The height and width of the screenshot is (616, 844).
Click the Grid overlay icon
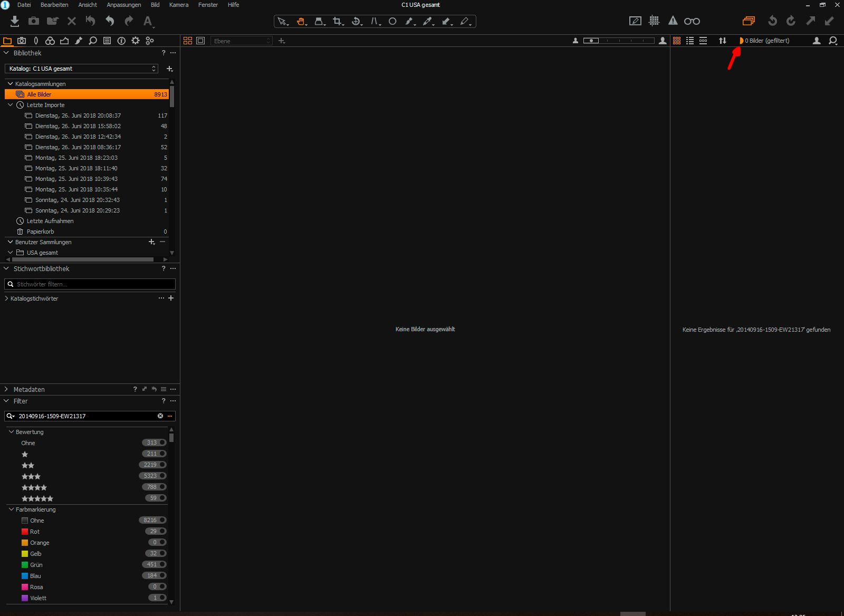tap(654, 21)
